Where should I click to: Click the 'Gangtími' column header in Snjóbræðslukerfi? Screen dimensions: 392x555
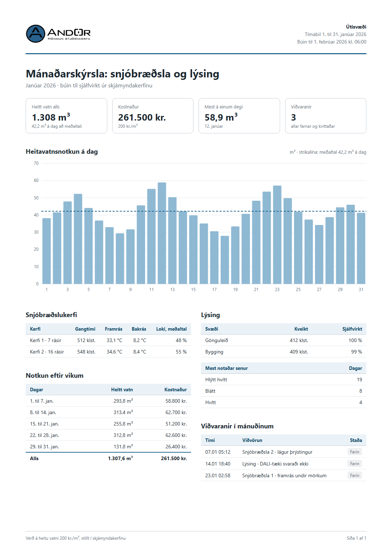[x=85, y=329]
